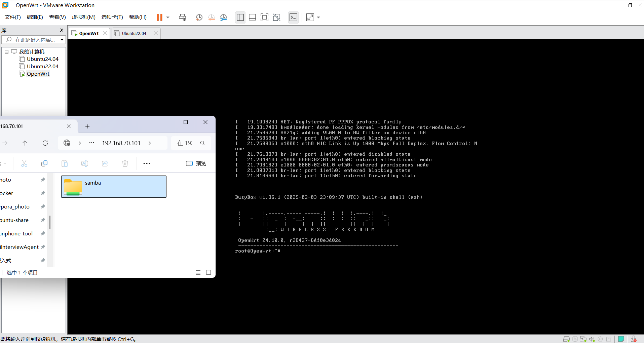Open the 虚拟机(M) menu
The image size is (644, 343).
pos(84,17)
